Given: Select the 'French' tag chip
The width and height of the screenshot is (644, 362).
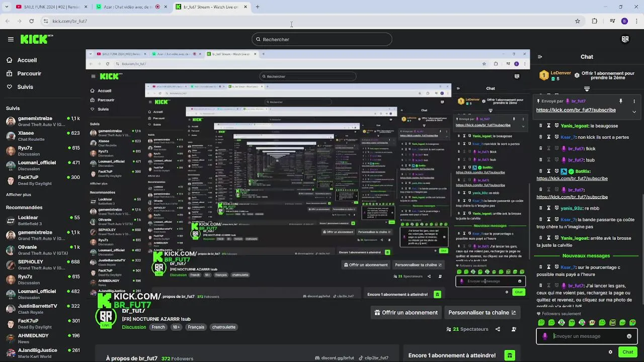Looking at the screenshot, I should pos(158,327).
